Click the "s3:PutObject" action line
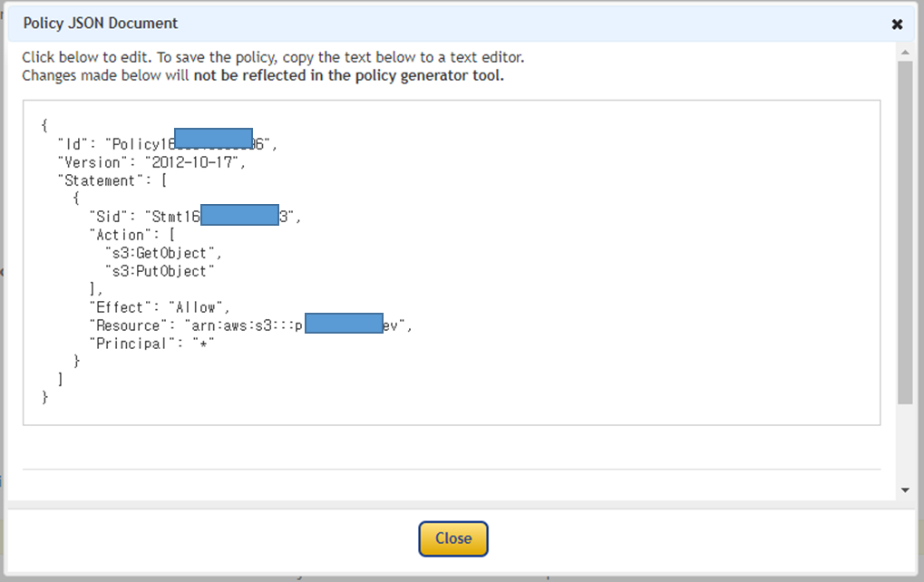Image resolution: width=924 pixels, height=582 pixels. [x=160, y=272]
